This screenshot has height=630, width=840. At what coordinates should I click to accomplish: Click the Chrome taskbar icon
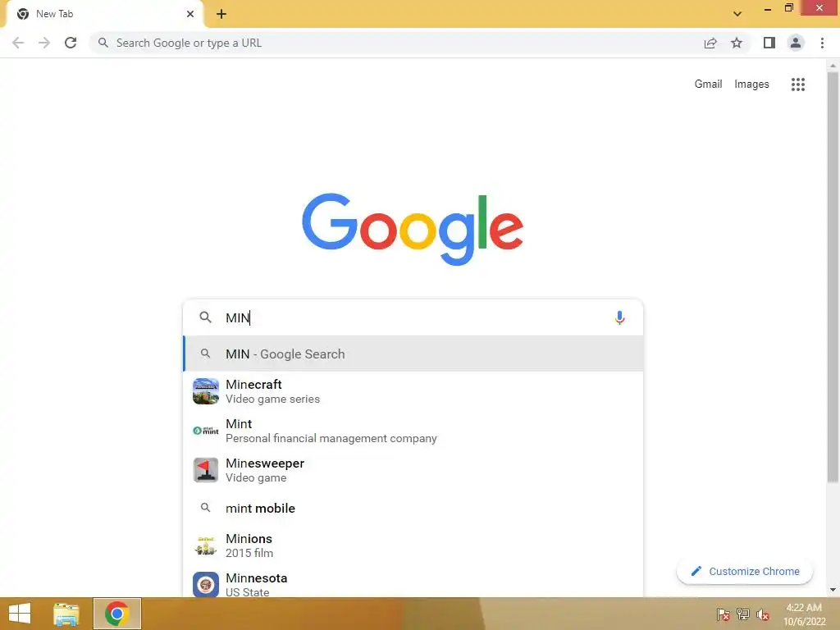(116, 614)
